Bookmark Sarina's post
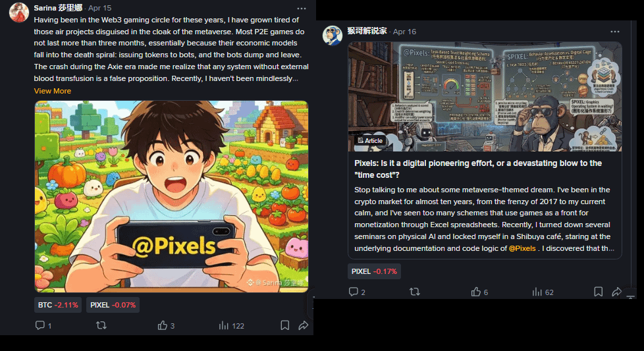This screenshot has width=644, height=351. click(x=284, y=325)
